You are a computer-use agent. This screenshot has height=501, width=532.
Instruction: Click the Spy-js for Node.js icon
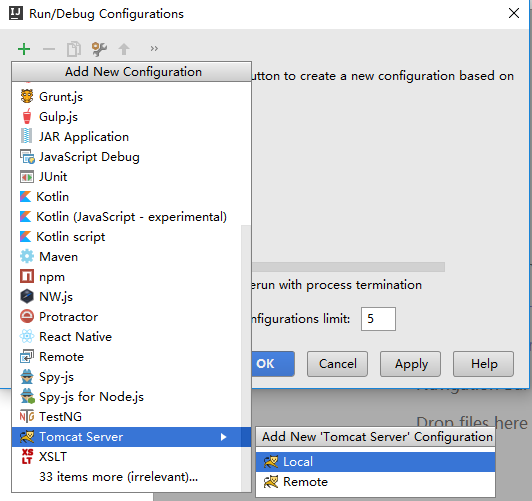click(x=27, y=396)
